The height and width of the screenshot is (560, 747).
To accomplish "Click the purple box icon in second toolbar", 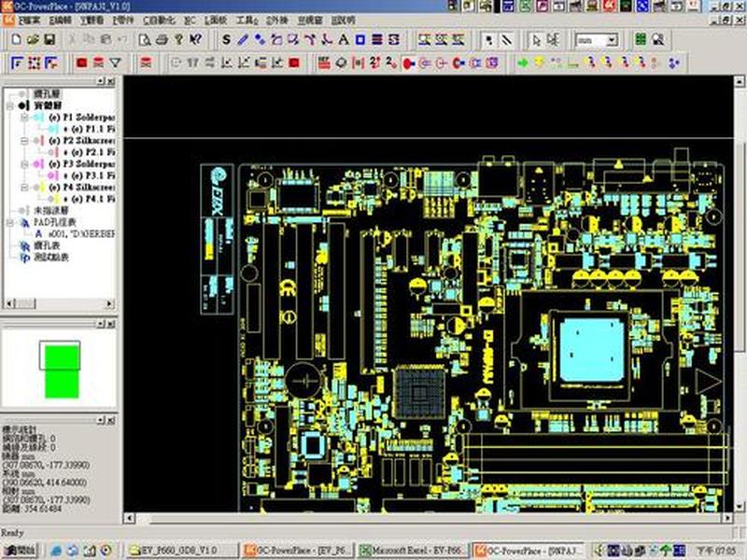I will 492,63.
